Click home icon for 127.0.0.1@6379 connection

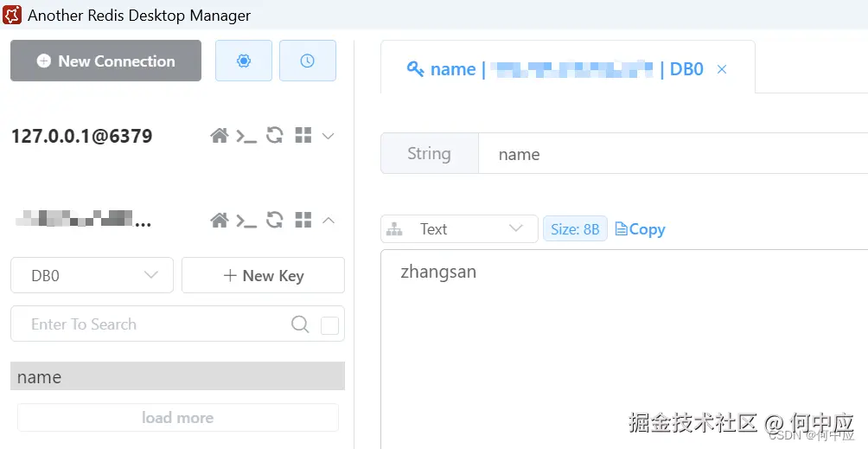pos(220,136)
